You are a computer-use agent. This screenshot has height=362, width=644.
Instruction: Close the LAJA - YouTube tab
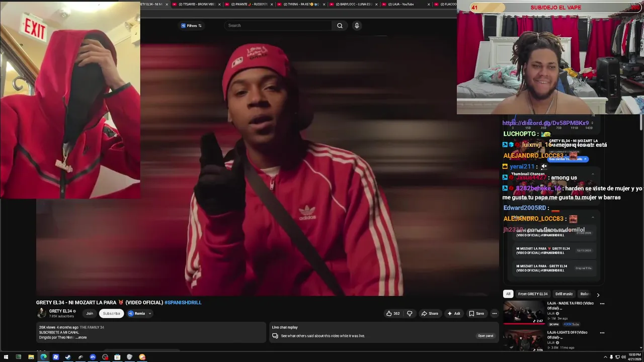click(429, 5)
